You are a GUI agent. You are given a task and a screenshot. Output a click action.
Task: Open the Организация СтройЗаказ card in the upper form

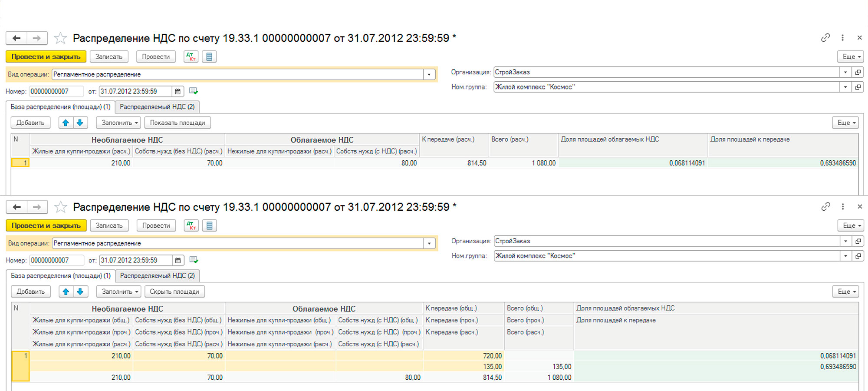[x=858, y=72]
